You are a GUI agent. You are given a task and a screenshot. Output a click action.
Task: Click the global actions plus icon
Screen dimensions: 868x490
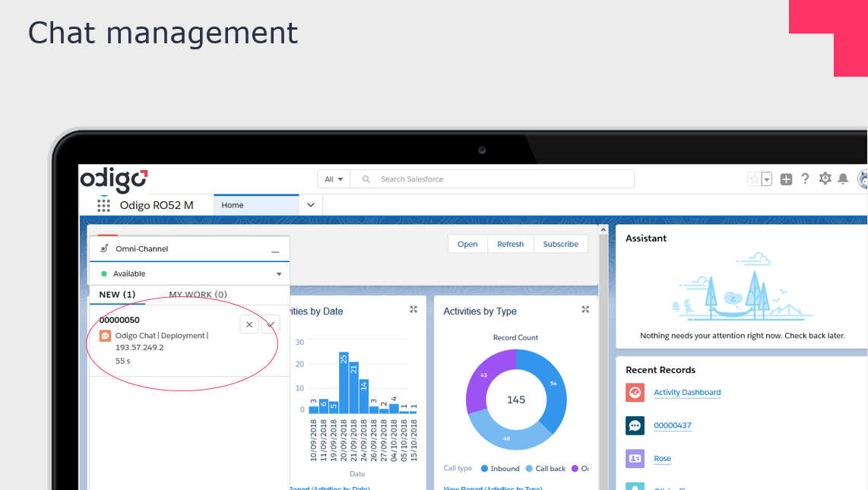pyautogui.click(x=787, y=179)
